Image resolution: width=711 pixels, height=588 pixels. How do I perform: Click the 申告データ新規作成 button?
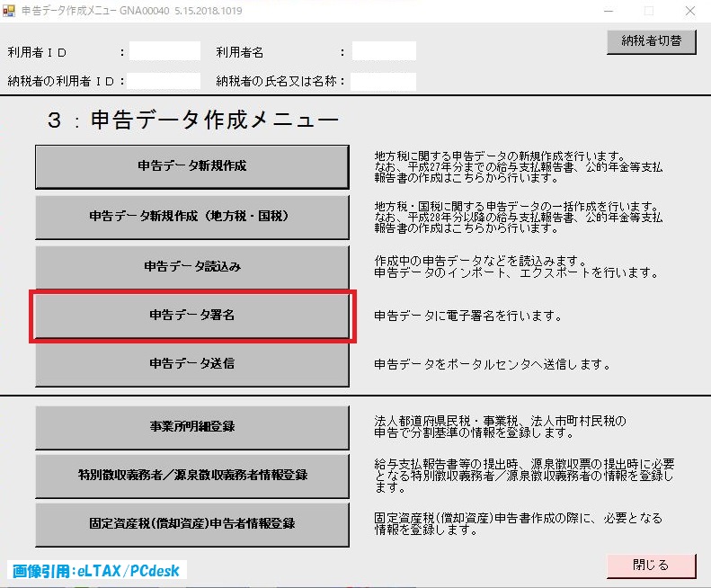click(x=191, y=166)
